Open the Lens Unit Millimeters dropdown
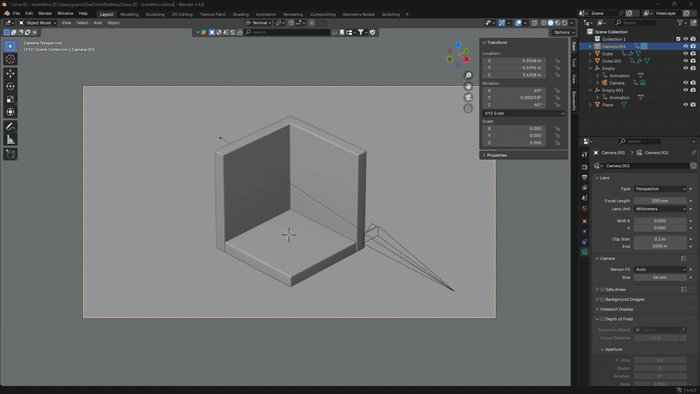Screen dimensions: 700x394 tap(660, 209)
